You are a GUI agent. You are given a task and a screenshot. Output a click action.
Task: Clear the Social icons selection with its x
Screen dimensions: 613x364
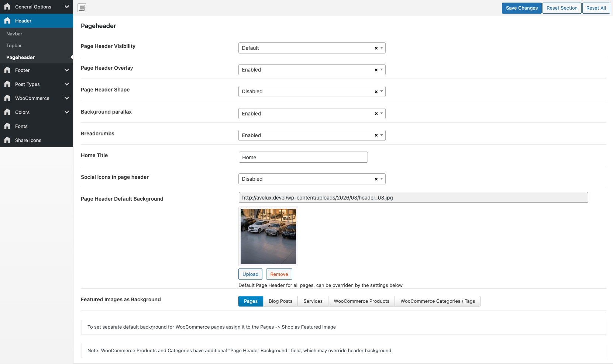pyautogui.click(x=376, y=179)
